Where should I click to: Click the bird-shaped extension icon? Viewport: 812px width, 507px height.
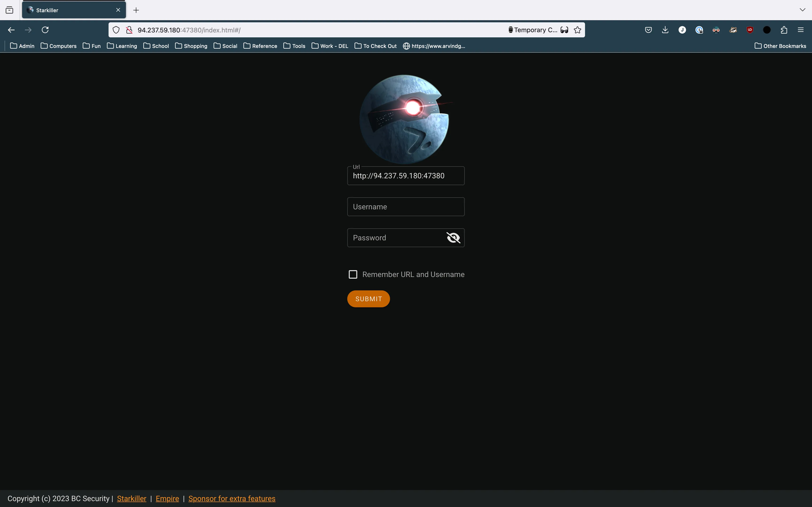click(x=733, y=30)
